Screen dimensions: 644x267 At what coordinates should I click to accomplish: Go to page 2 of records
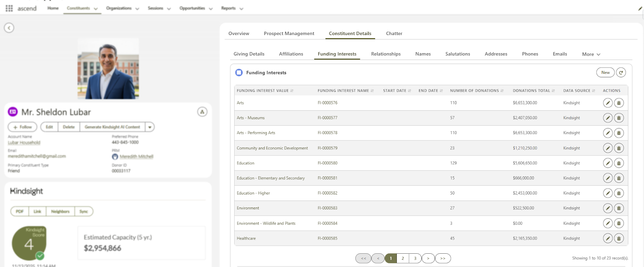[x=403, y=259]
